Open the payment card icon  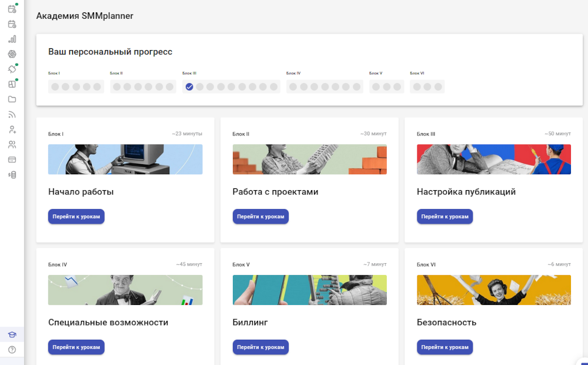[12, 160]
